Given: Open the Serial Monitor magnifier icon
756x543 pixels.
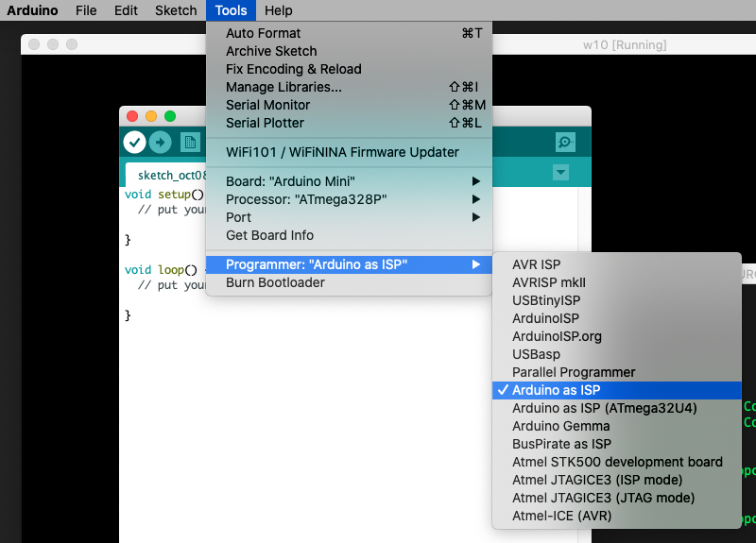Looking at the screenshot, I should coord(565,143).
